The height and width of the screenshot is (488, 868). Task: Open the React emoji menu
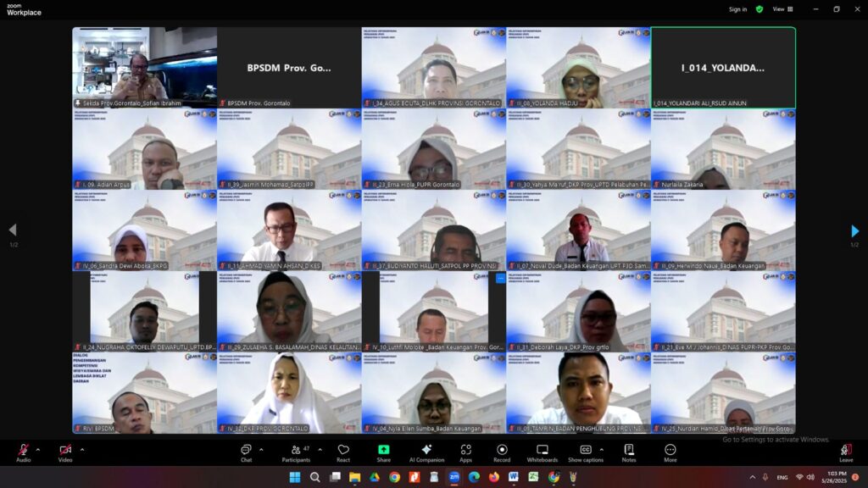343,452
